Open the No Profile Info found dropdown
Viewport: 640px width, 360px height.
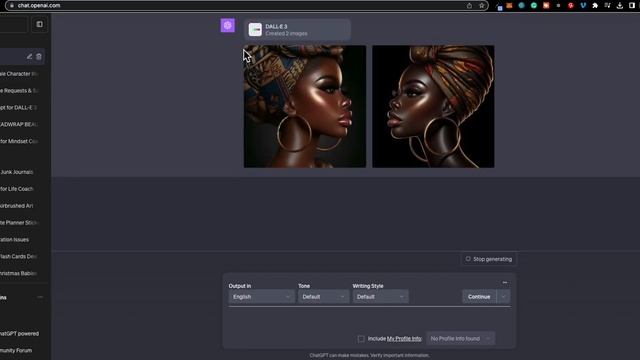(460, 338)
